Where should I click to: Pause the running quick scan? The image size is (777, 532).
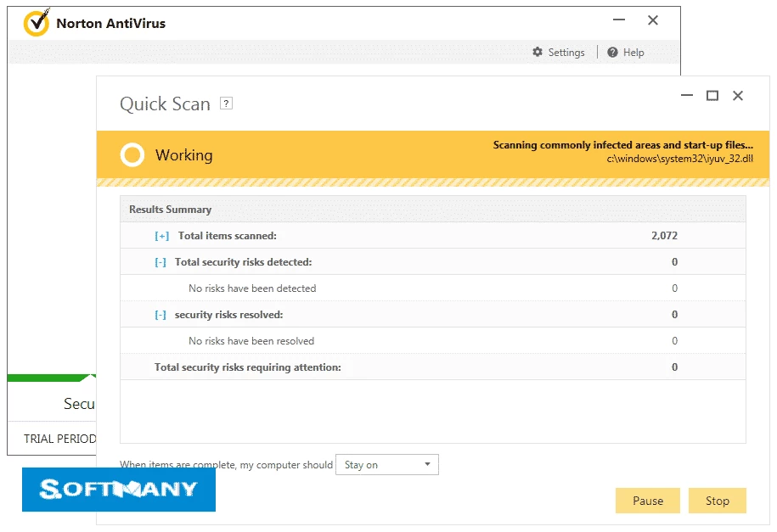pyautogui.click(x=647, y=501)
